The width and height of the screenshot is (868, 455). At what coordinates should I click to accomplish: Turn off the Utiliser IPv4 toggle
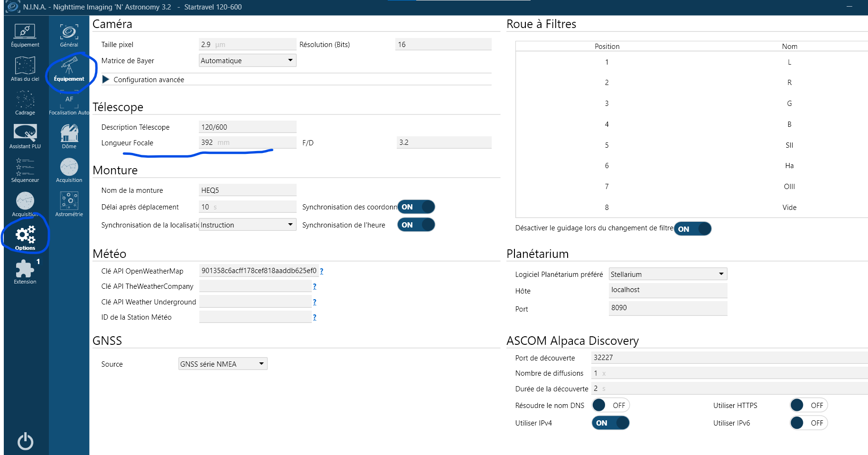[610, 423]
